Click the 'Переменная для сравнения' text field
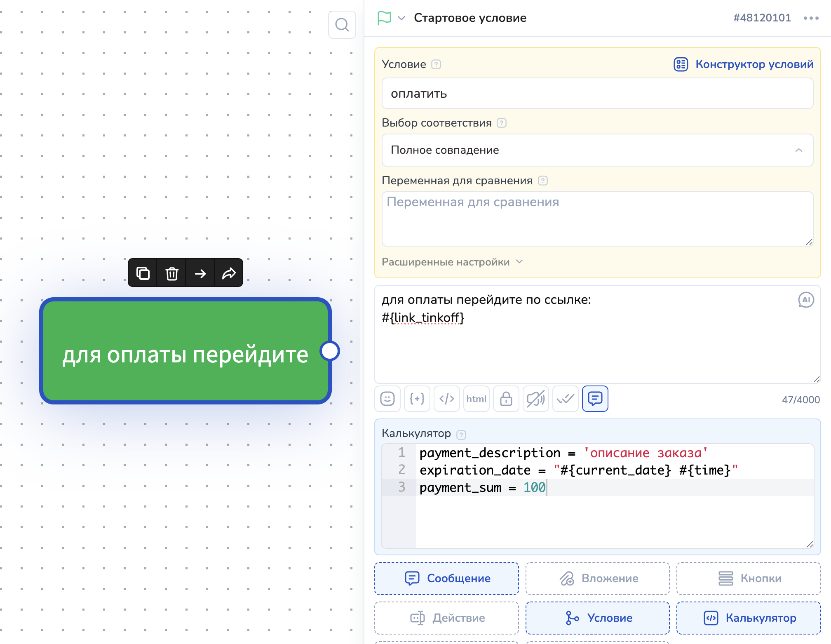 pyautogui.click(x=597, y=219)
